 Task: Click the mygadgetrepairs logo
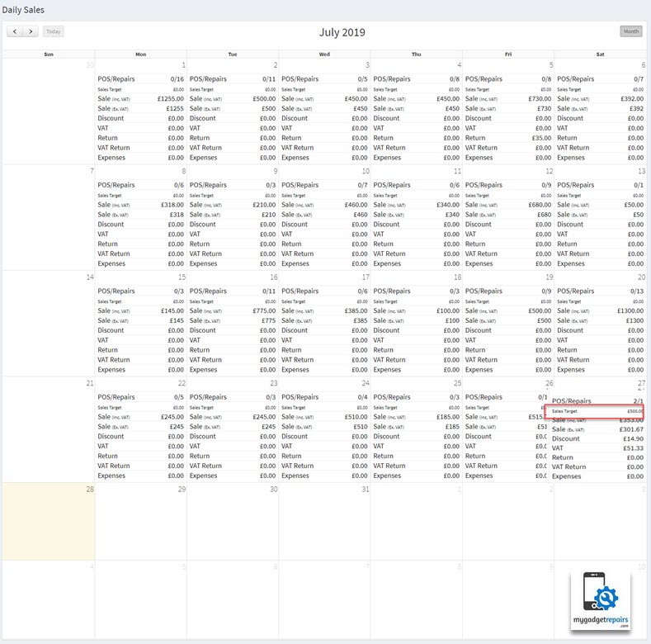pos(601,601)
